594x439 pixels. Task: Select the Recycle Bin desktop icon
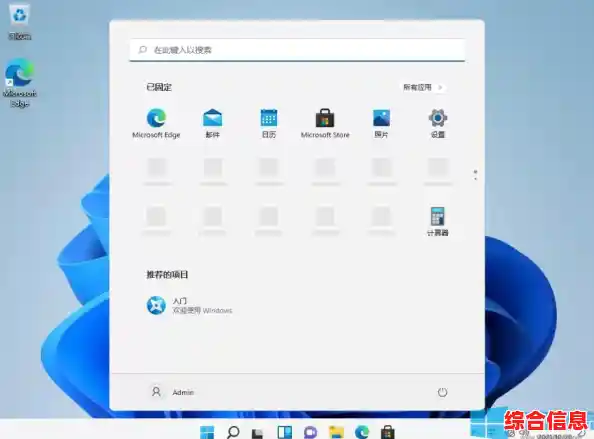pyautogui.click(x=20, y=22)
